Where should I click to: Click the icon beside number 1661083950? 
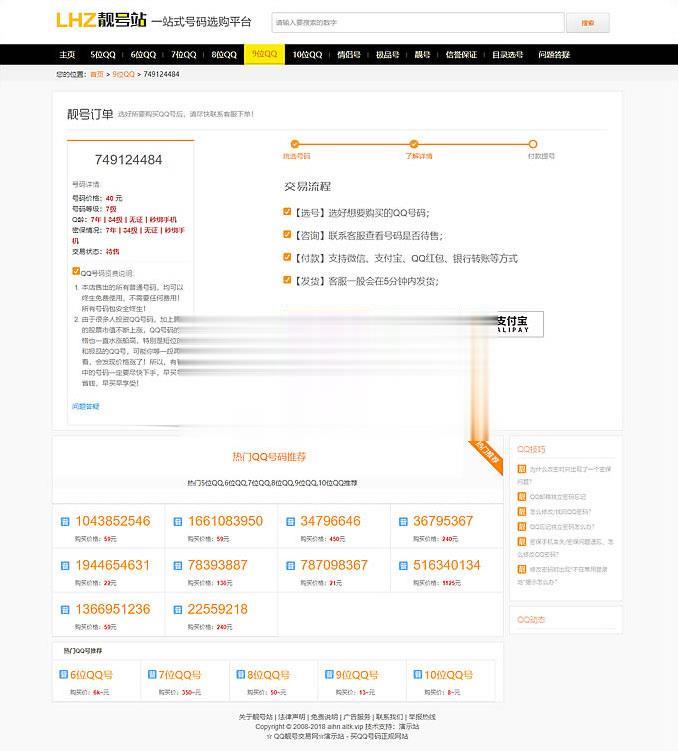pos(178,522)
